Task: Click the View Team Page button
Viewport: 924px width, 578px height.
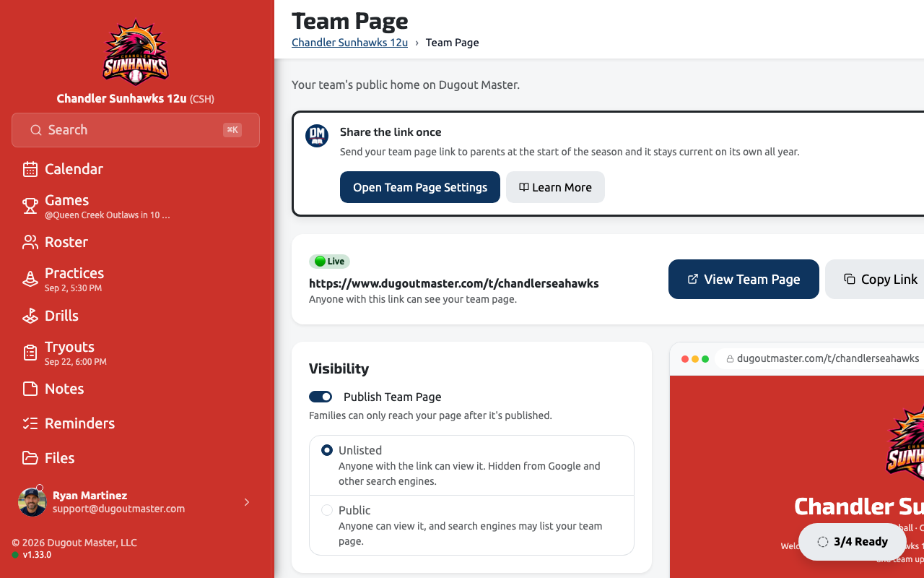Action: [744, 279]
